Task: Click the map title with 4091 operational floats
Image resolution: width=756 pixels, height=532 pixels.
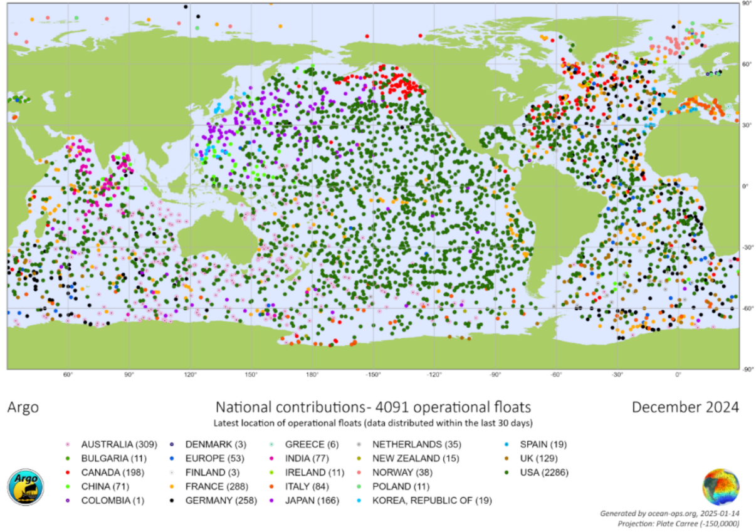Action: (x=373, y=407)
